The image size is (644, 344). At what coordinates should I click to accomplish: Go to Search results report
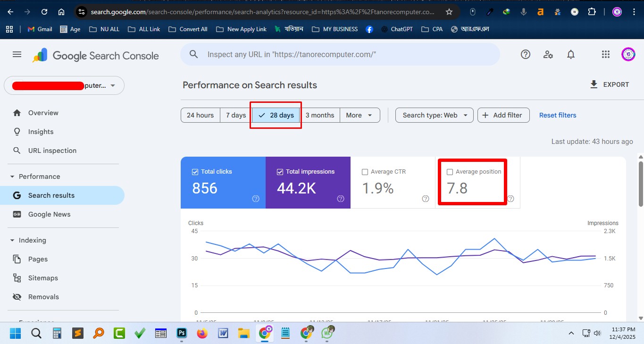52,195
